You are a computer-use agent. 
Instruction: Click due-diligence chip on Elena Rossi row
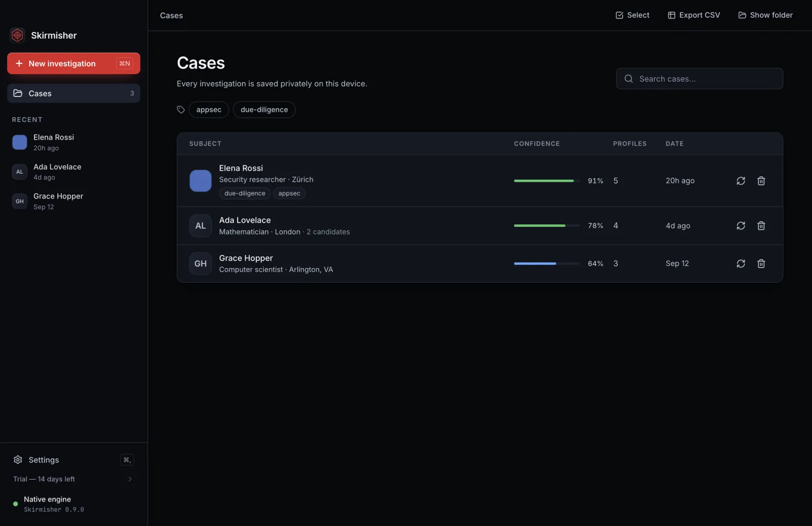245,193
